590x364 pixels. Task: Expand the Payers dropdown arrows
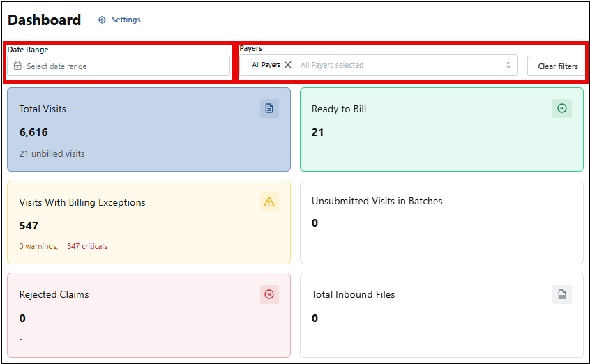click(508, 66)
